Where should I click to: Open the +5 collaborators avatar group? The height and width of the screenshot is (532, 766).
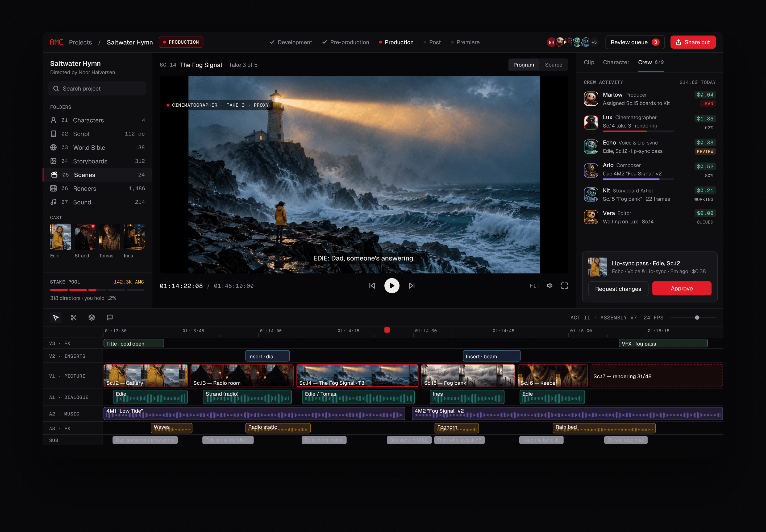(594, 42)
